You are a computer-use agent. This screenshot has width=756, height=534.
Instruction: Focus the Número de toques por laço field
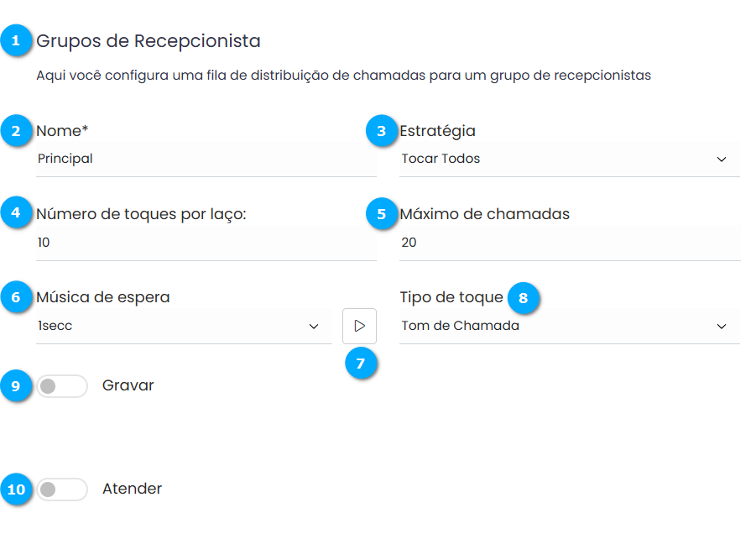click(x=205, y=243)
